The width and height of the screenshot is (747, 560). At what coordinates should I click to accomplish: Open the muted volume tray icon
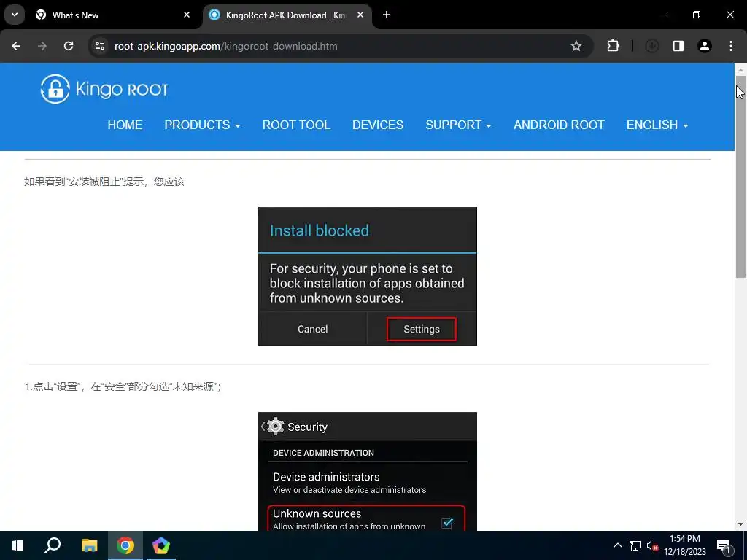pyautogui.click(x=653, y=545)
